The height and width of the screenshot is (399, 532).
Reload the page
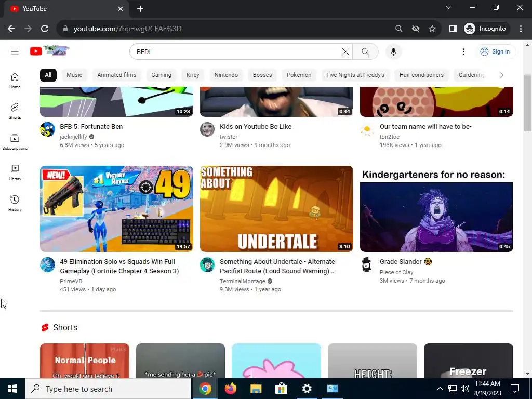[45, 29]
